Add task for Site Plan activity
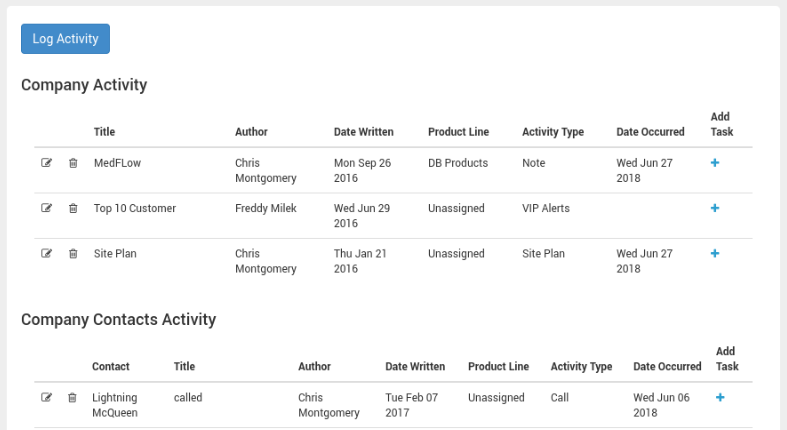Viewport: 787px width, 430px height. (x=715, y=253)
